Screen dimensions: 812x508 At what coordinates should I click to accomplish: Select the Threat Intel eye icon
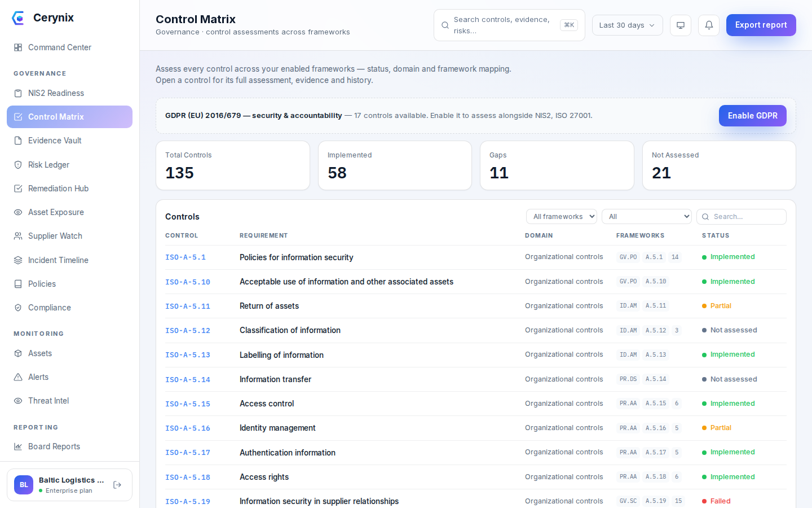(18, 401)
